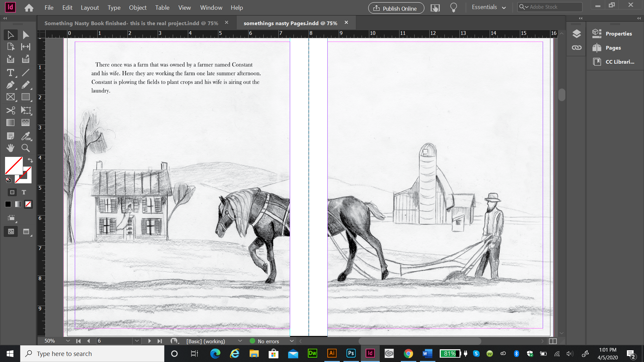The image size is (644, 362).
Task: Select the Hand tool
Action: click(x=10, y=148)
